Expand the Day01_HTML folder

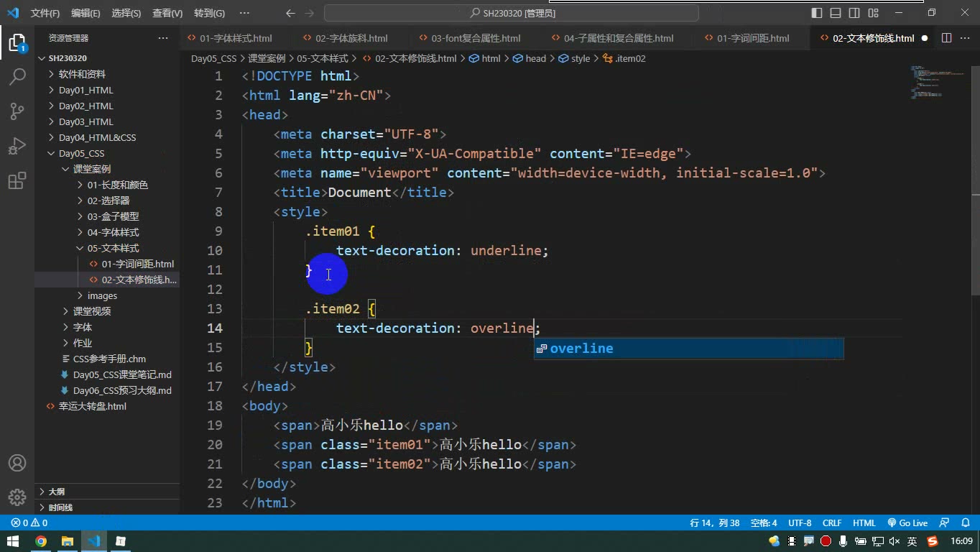click(x=107, y=90)
